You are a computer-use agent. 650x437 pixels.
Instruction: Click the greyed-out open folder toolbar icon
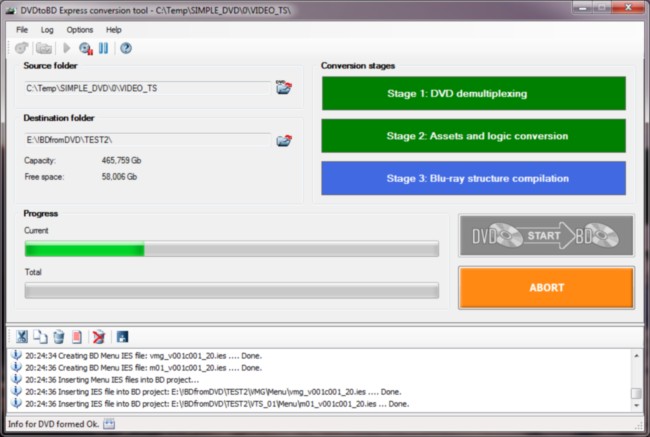coord(44,48)
